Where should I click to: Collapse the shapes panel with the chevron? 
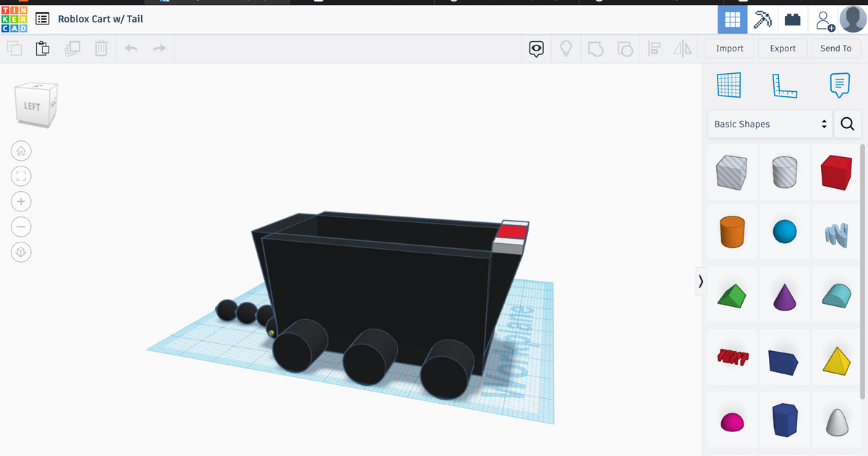pyautogui.click(x=700, y=281)
